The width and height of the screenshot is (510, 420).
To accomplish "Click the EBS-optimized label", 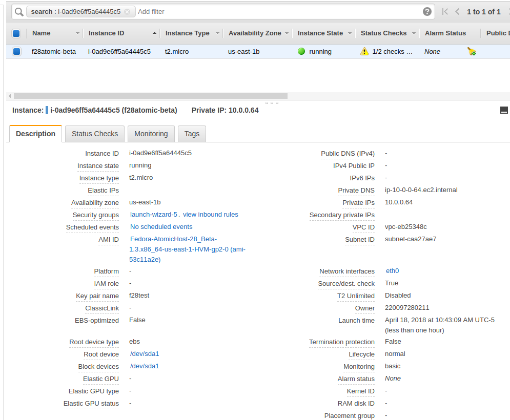I will tap(97, 321).
